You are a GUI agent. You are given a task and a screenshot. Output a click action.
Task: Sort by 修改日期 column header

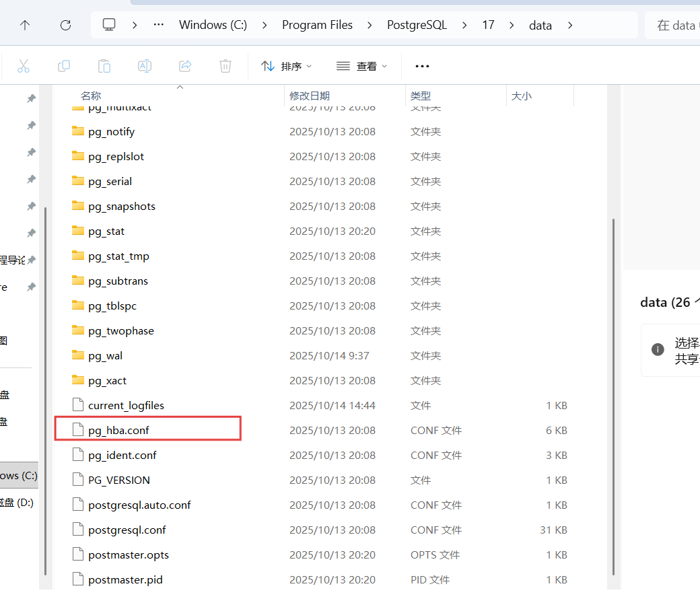tap(310, 96)
